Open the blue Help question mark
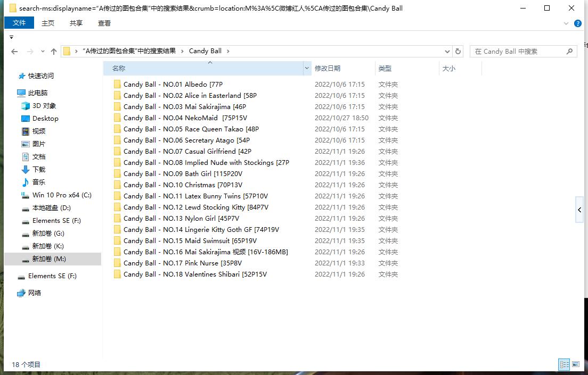 577,23
